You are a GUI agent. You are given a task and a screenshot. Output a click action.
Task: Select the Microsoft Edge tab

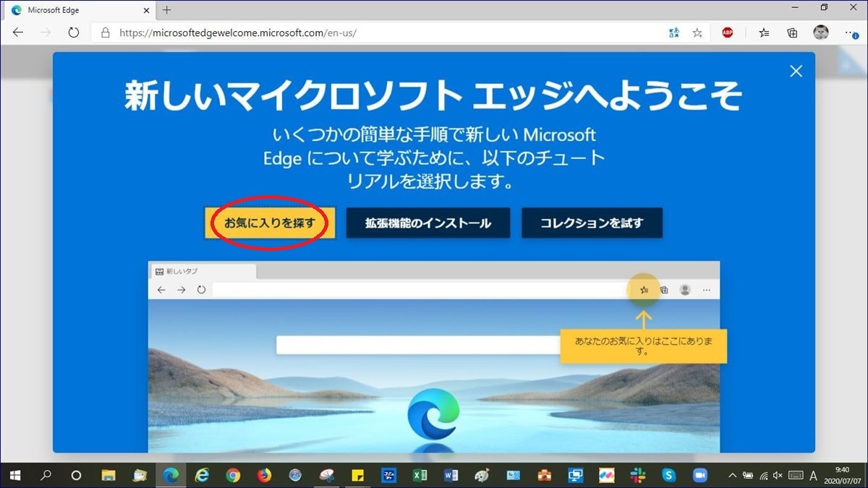click(x=80, y=10)
